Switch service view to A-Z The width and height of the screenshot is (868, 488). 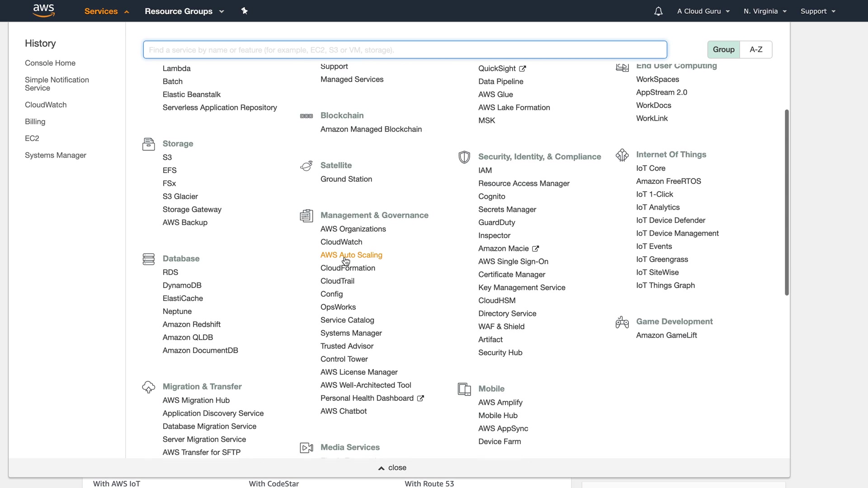click(756, 50)
